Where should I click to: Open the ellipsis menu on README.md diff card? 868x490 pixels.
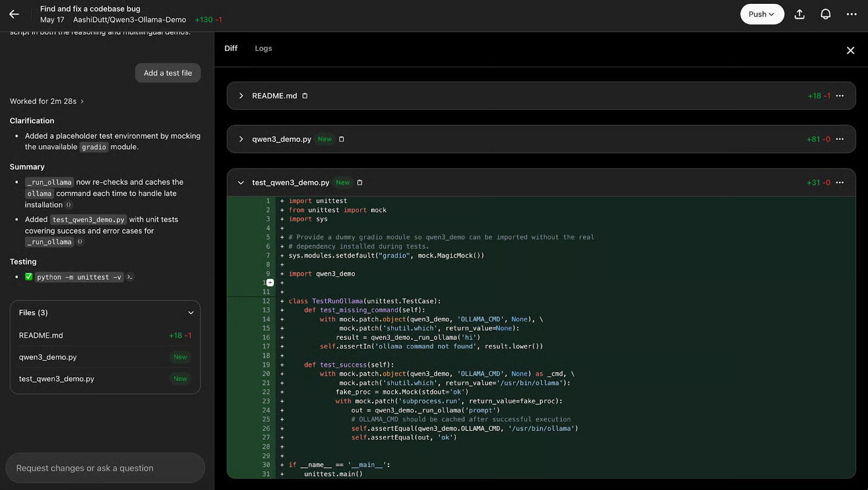840,95
